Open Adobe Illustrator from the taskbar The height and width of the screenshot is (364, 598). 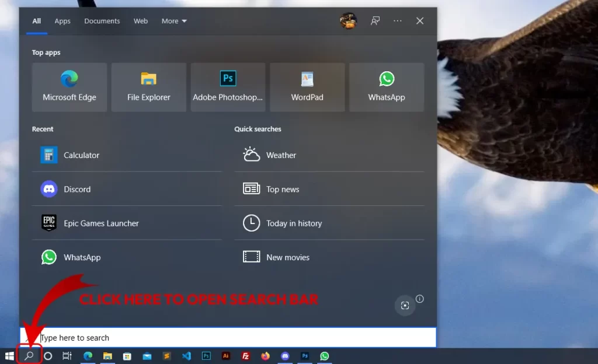click(226, 356)
